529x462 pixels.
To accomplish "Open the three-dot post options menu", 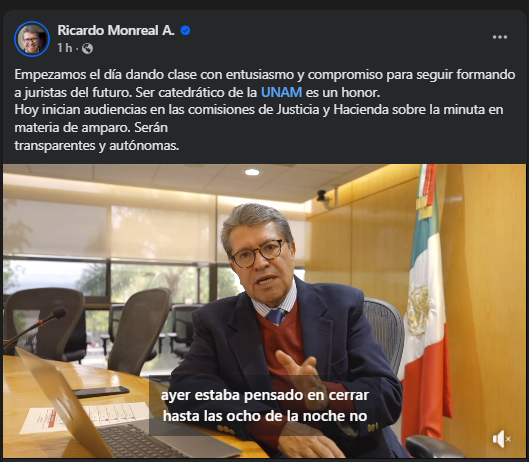I will tap(500, 37).
